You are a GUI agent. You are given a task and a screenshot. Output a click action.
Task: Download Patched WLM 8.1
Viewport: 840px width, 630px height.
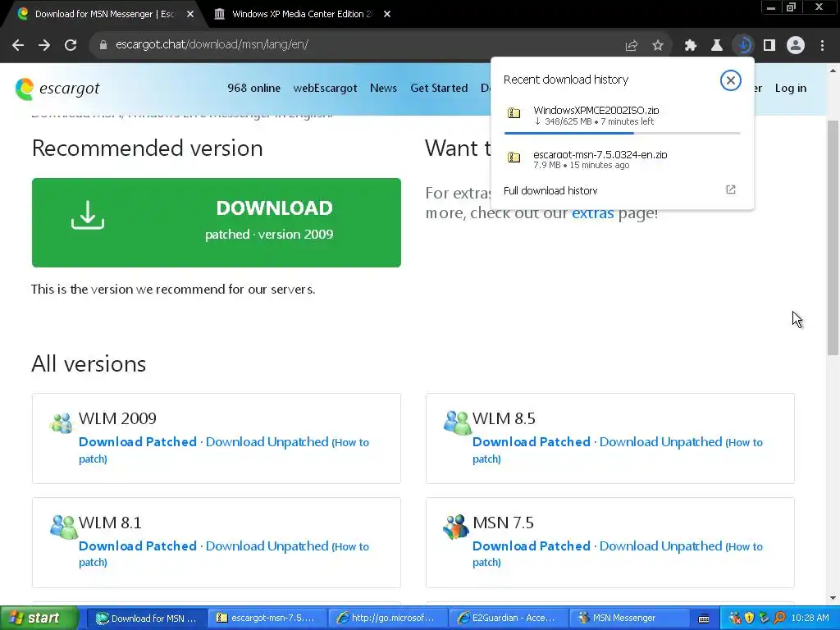tap(138, 546)
